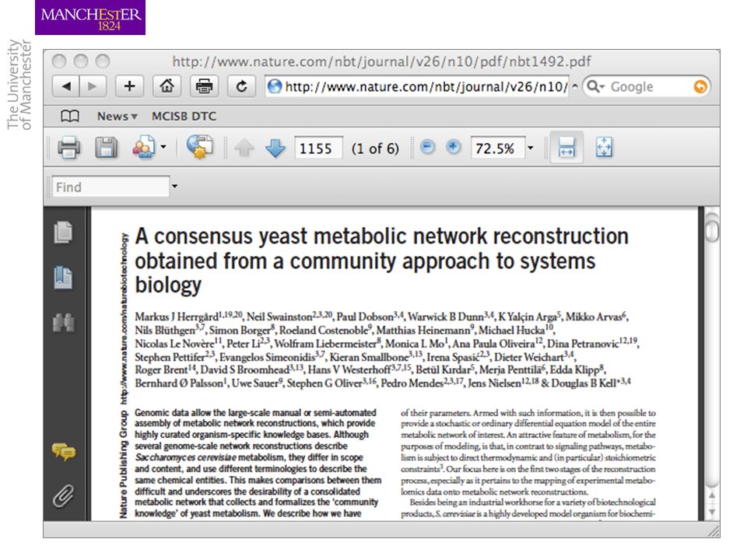
Task: Open the Pages panel in the sidebar
Action: (x=63, y=233)
